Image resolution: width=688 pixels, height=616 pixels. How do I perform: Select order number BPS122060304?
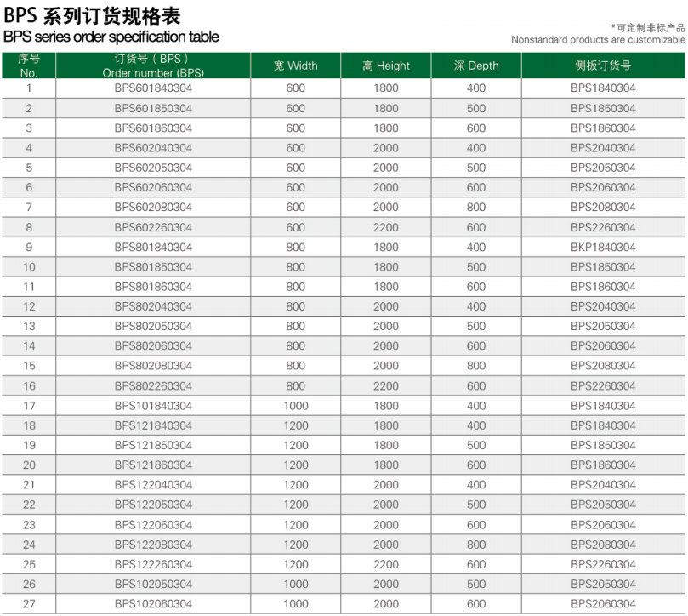[x=153, y=525]
